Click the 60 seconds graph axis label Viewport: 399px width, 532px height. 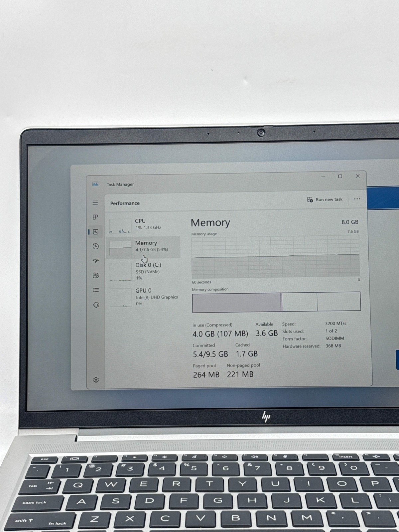click(201, 282)
